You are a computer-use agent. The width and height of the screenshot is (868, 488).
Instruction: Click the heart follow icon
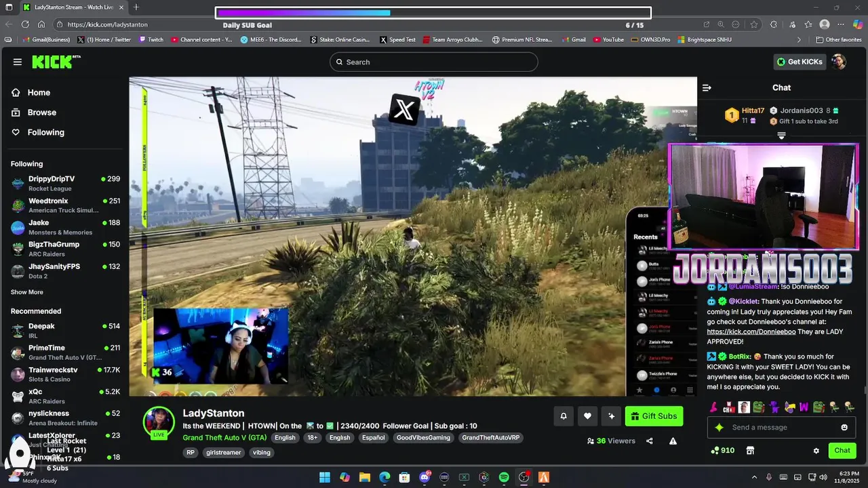[587, 416]
